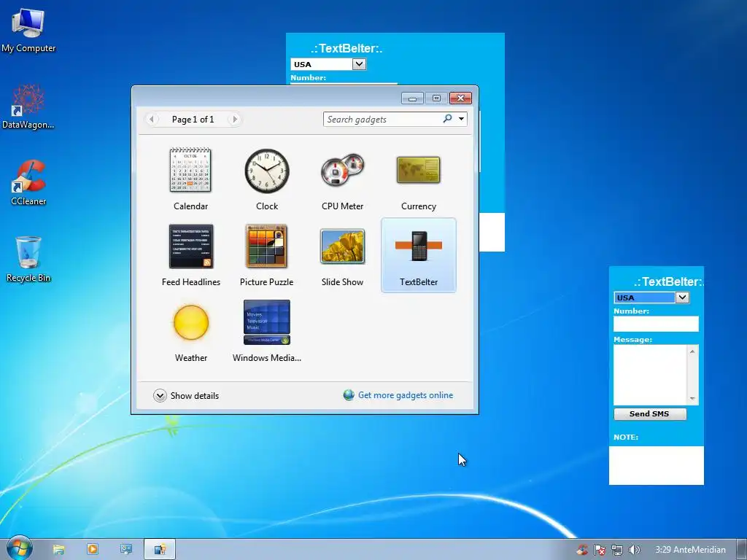Select the Weather sun gadget icon
The image size is (747, 560).
[191, 322]
